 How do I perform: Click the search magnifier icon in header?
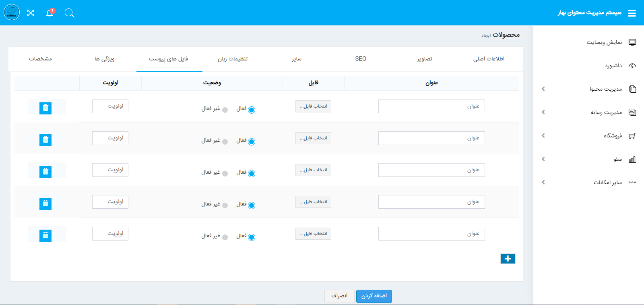[x=70, y=13]
